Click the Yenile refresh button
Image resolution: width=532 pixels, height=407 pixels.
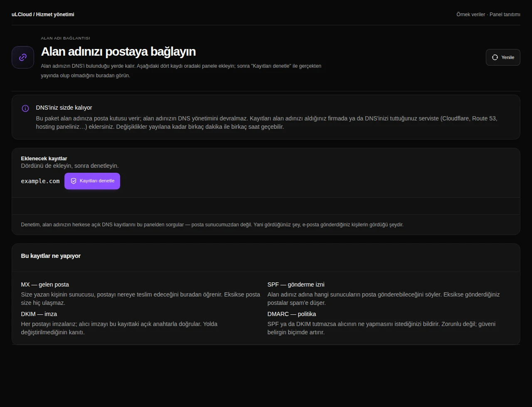pyautogui.click(x=503, y=57)
